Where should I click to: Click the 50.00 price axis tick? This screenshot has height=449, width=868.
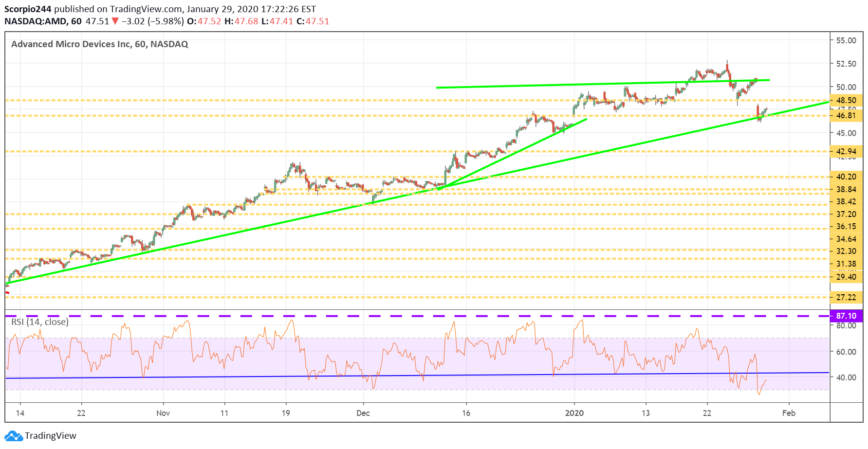846,87
